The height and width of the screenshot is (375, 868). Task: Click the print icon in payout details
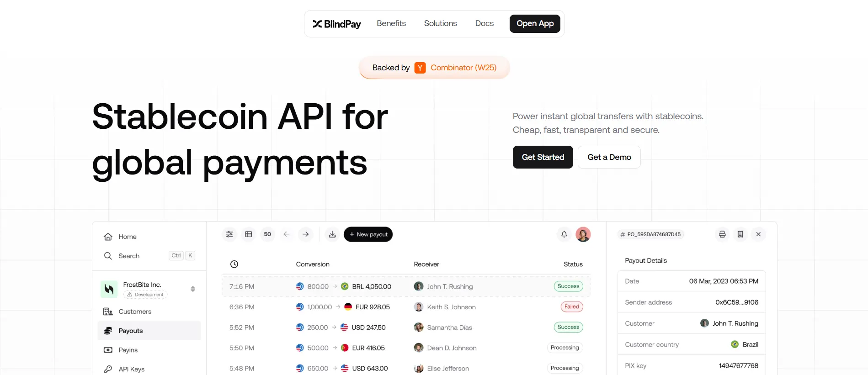(722, 234)
